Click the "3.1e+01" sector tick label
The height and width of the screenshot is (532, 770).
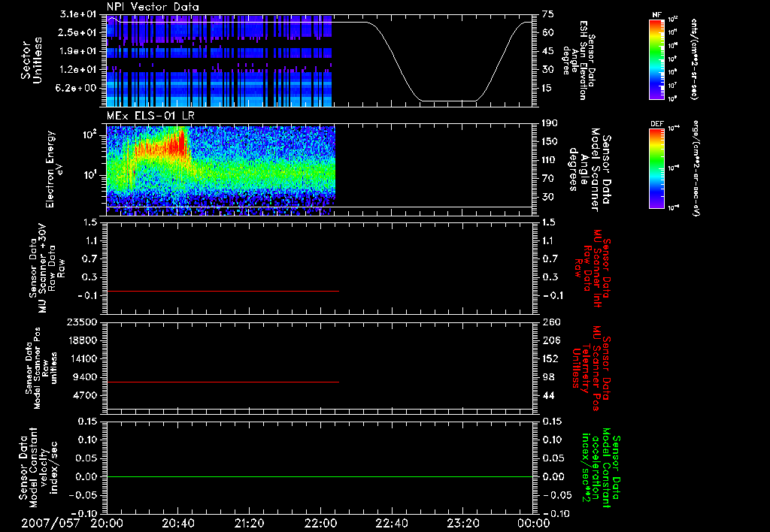click(x=78, y=14)
